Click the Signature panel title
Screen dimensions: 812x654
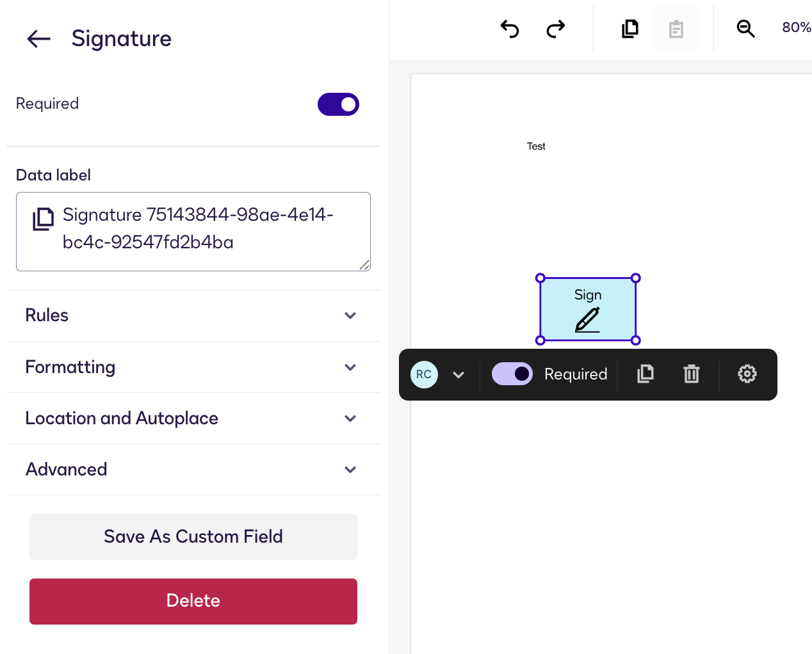pyautogui.click(x=122, y=38)
